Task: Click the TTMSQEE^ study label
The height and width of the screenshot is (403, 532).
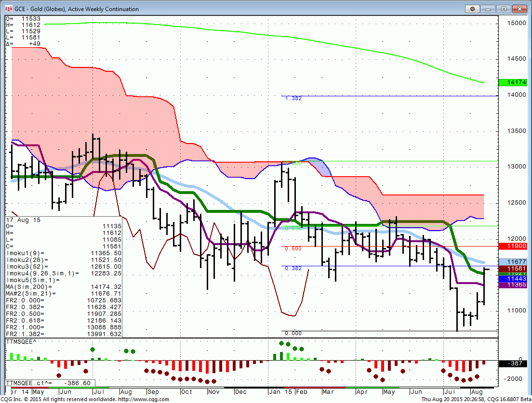Action: click(21, 342)
